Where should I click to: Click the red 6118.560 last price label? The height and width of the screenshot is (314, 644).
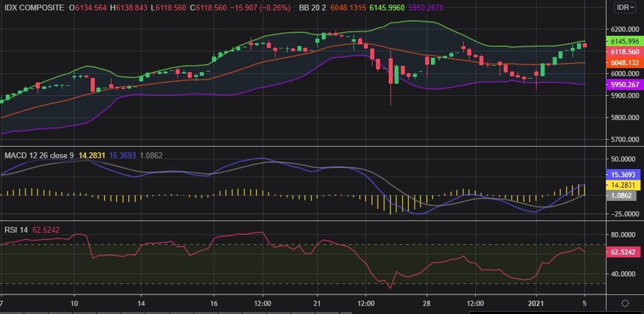[x=624, y=52]
